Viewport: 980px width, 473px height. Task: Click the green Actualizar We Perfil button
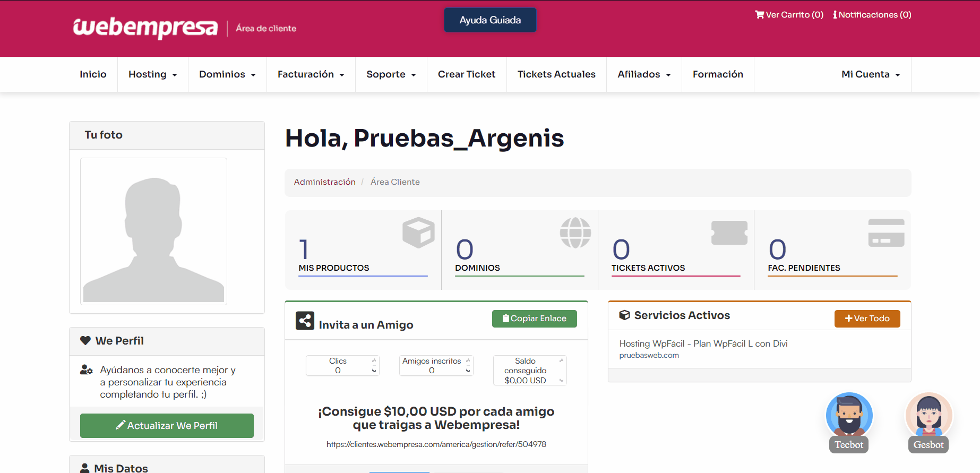pyautogui.click(x=167, y=426)
